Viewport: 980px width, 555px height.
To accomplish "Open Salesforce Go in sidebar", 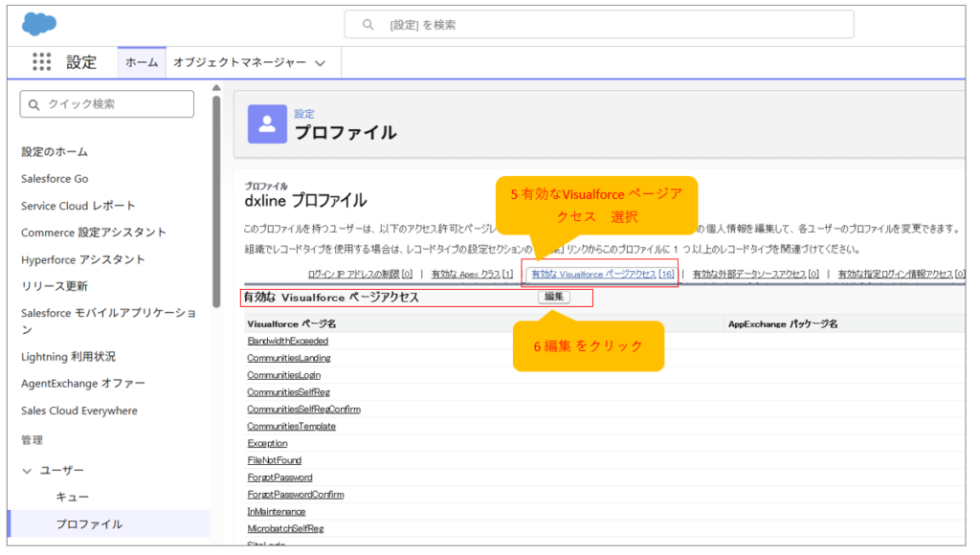I will click(55, 179).
